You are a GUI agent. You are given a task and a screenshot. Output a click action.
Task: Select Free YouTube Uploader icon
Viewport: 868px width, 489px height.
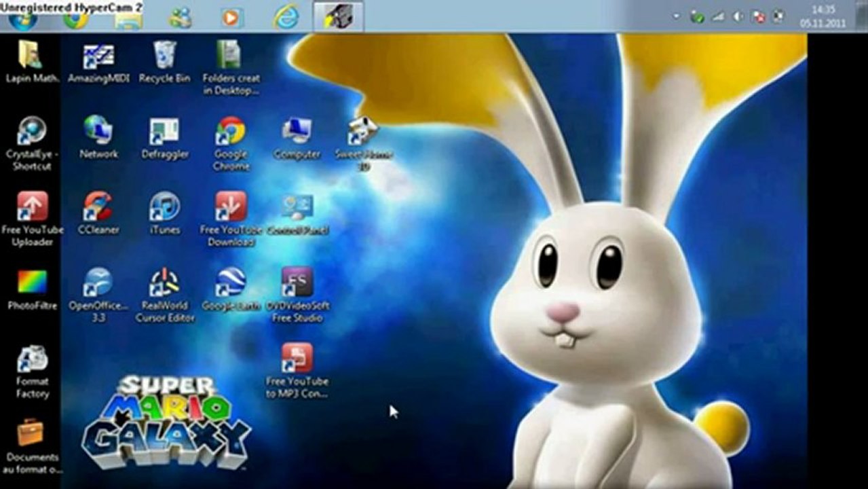(x=32, y=219)
